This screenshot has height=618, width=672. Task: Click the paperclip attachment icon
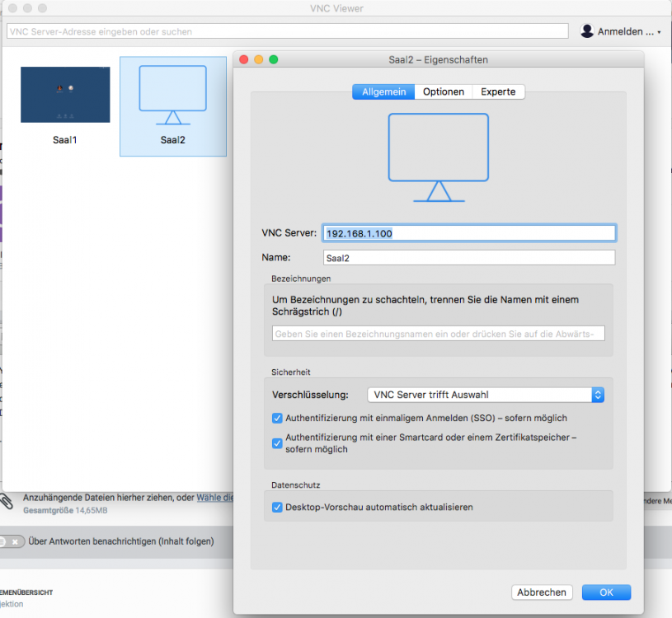pos(7,501)
